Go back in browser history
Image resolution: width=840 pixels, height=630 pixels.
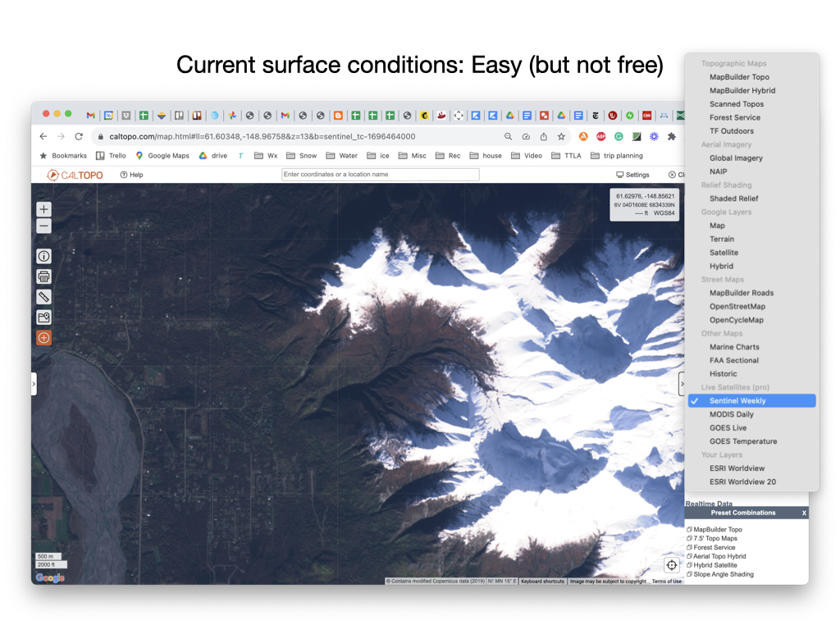pos(43,137)
